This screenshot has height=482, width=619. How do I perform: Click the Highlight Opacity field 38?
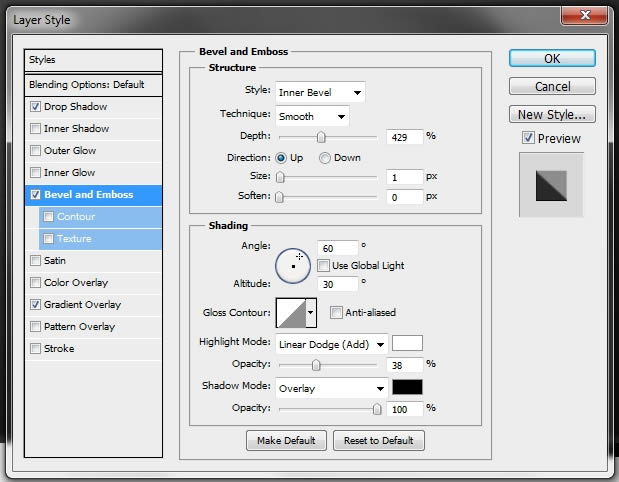(405, 365)
